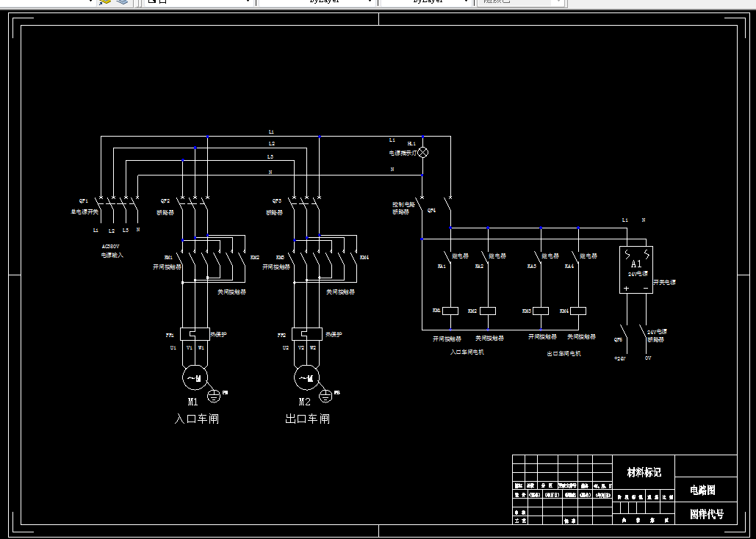Click the L2 bus line label

pyautogui.click(x=271, y=144)
